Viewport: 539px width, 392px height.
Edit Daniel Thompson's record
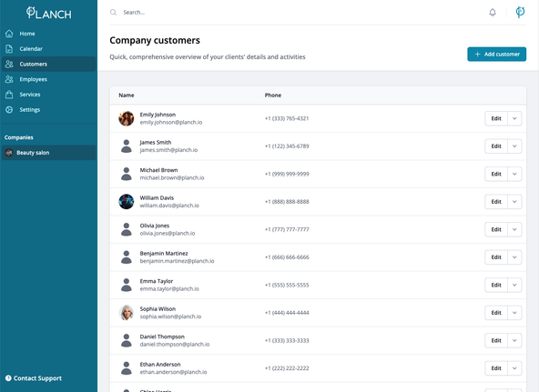[x=496, y=340]
